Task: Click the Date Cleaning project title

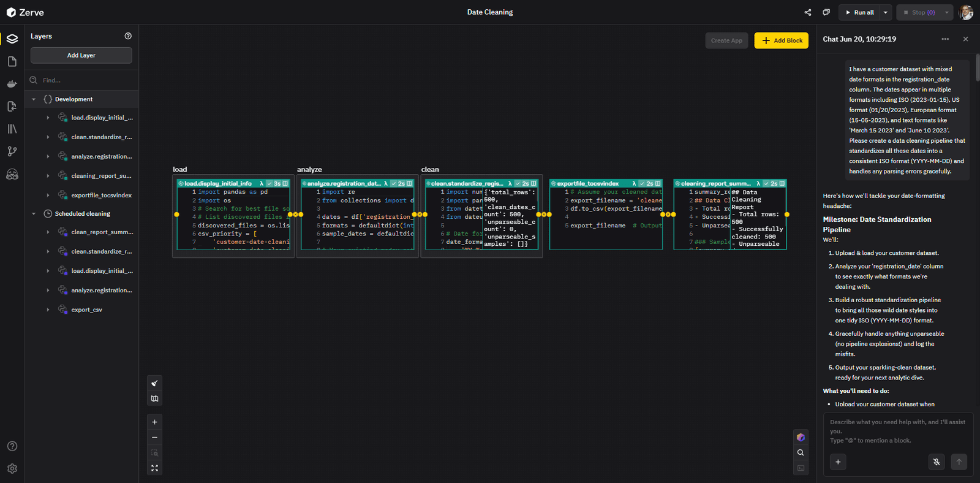Action: [490, 12]
